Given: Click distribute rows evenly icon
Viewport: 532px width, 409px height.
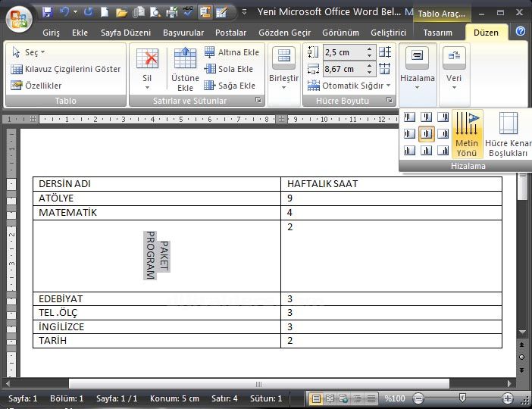Looking at the screenshot, I should click(x=385, y=52).
